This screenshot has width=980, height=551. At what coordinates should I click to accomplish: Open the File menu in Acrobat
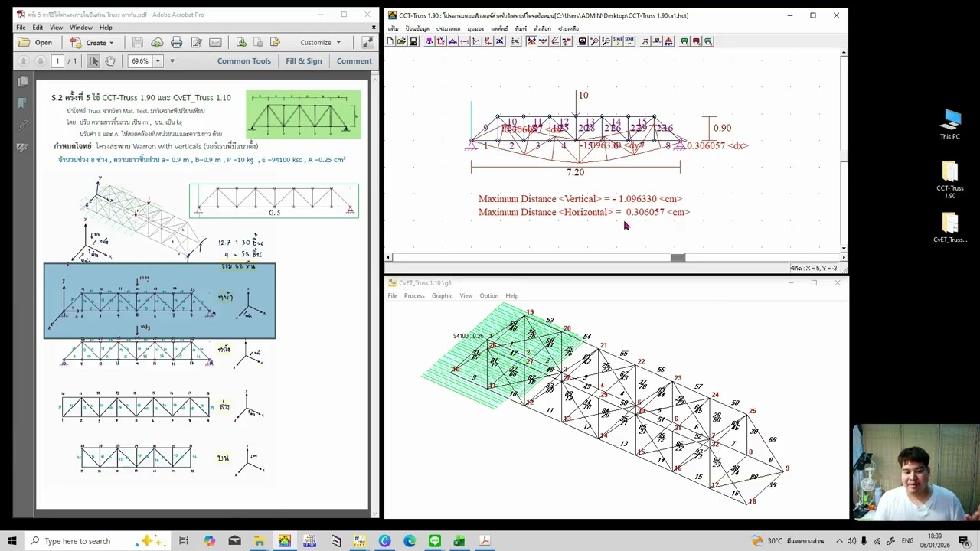[x=21, y=28]
